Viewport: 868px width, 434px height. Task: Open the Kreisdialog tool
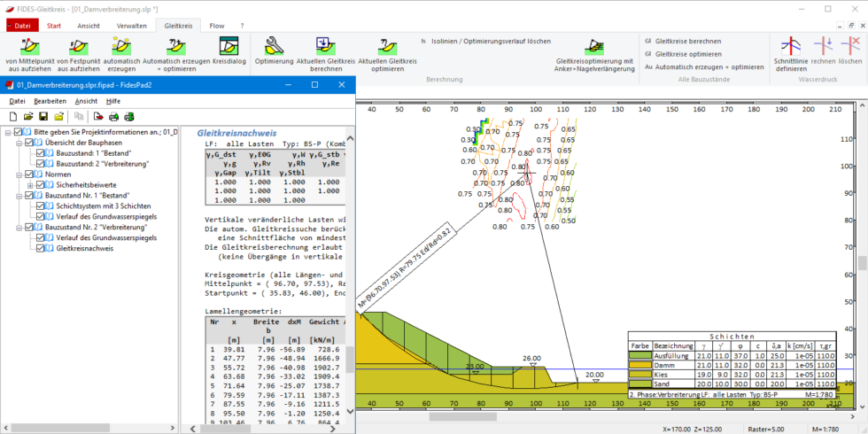[229, 46]
